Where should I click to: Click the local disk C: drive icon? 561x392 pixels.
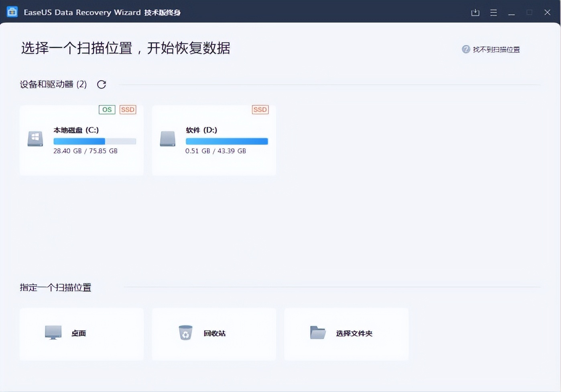pos(35,139)
